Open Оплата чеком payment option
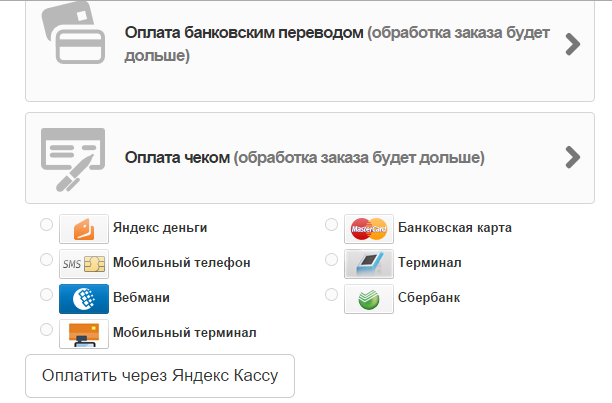The image size is (612, 403). coord(178,157)
